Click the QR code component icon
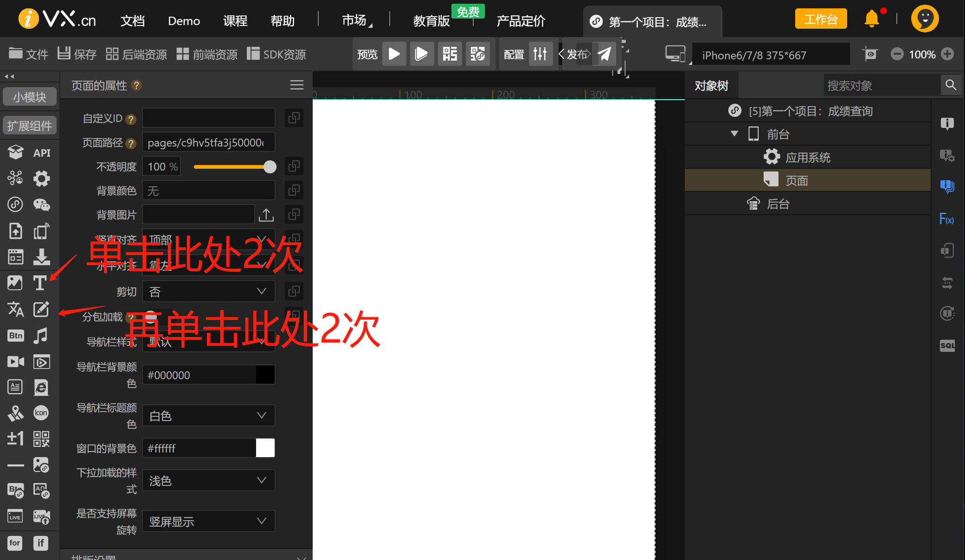The height and width of the screenshot is (560, 965). [41, 439]
